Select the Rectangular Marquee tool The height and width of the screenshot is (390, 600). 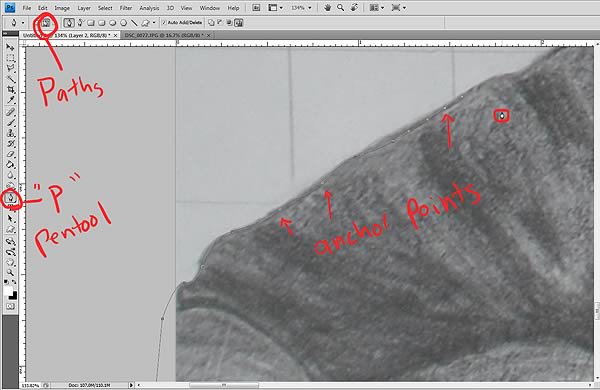coord(10,58)
